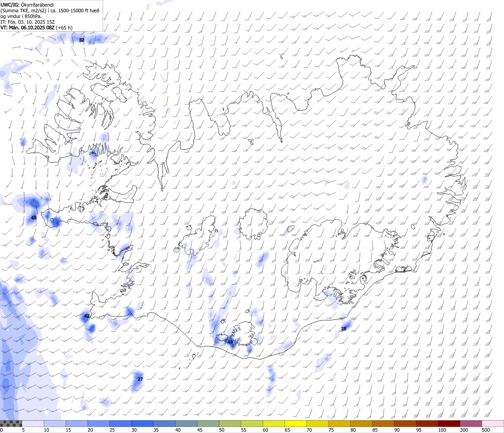Click the map value label 49
Image resolution: width=504 pixels, height=433 pixels.
coord(230,342)
